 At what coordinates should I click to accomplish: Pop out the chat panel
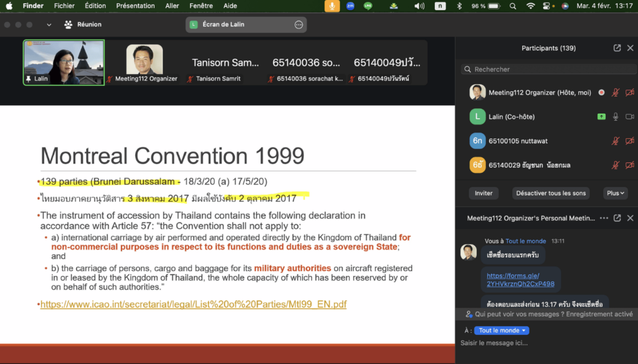coord(617,218)
